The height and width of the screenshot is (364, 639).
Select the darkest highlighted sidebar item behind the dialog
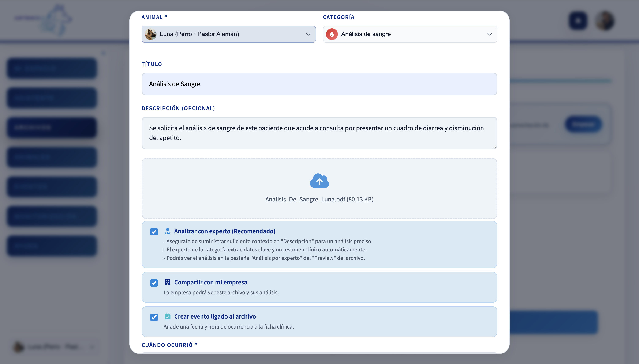tap(52, 127)
